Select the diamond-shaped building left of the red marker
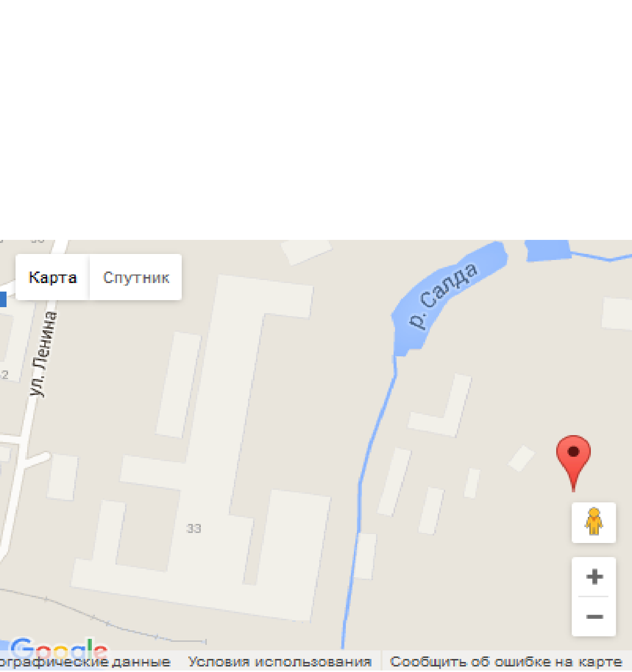Screen dimensions: 632x672 (x=521, y=458)
